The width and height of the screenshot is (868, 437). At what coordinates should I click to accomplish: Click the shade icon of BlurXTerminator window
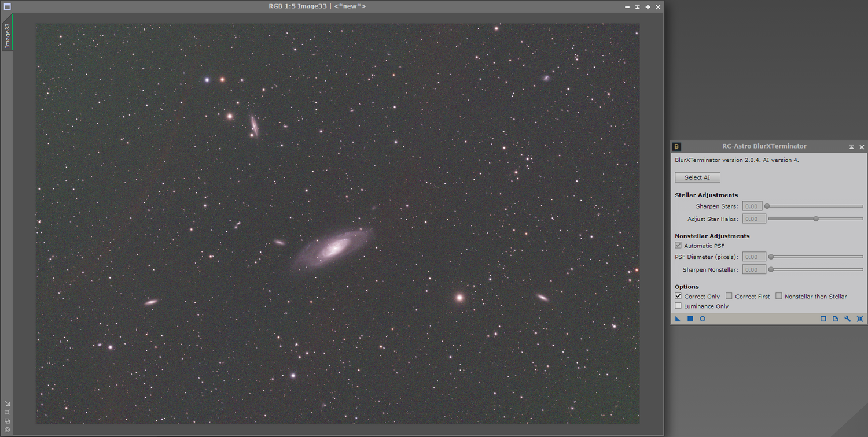point(851,147)
